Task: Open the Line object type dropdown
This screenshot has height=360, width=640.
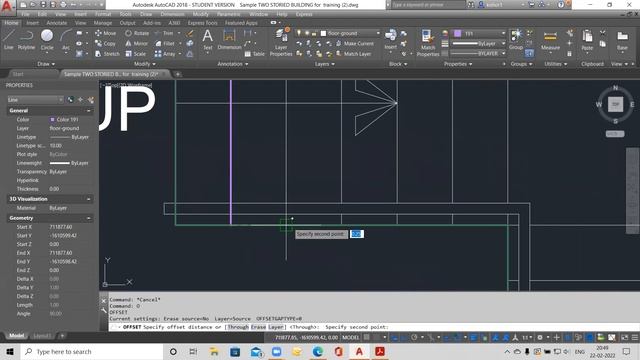Action: tap(35, 100)
